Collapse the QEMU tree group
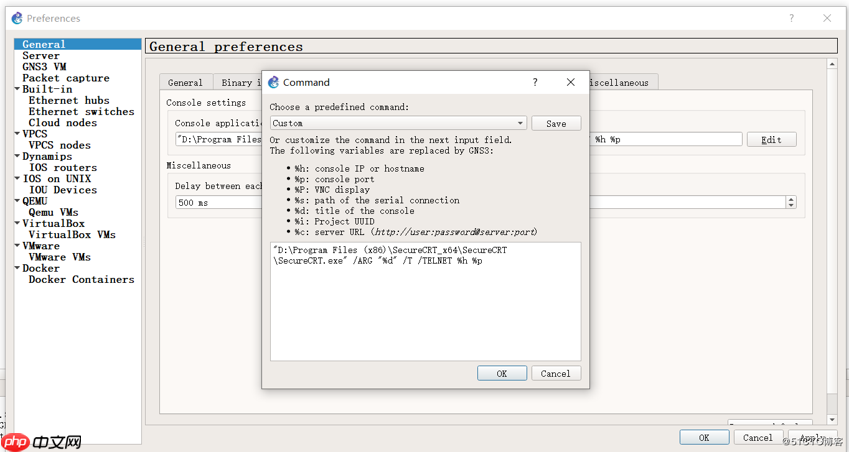The width and height of the screenshot is (849, 452). [17, 201]
